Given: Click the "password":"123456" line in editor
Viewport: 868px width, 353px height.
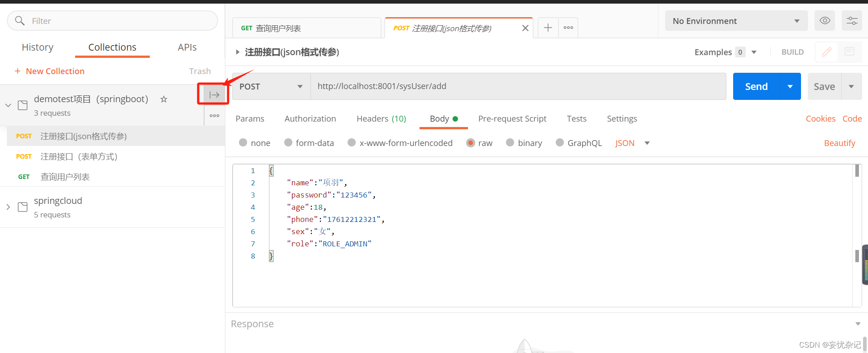Looking at the screenshot, I should click(331, 195).
